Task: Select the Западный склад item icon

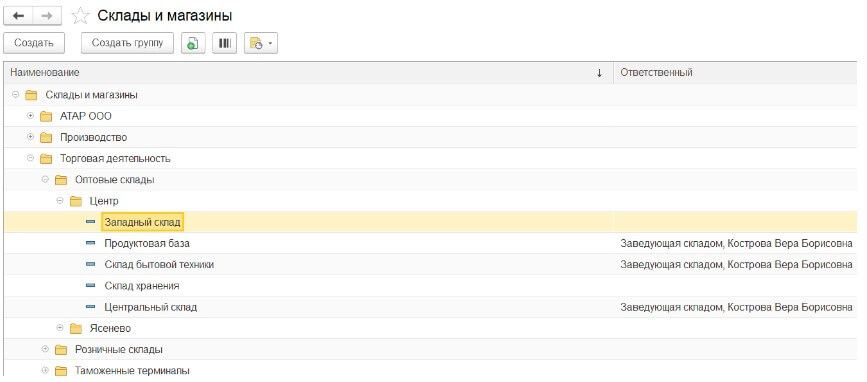Action: coord(90,222)
